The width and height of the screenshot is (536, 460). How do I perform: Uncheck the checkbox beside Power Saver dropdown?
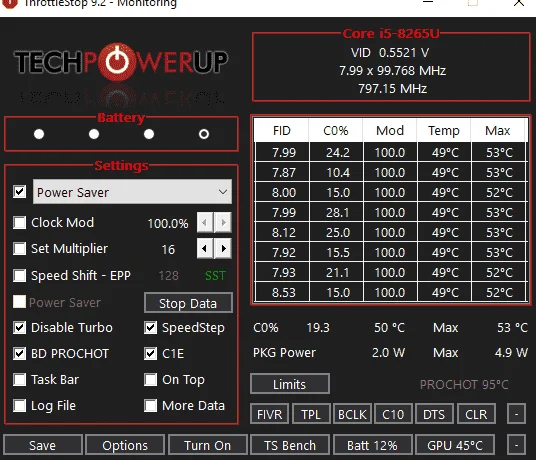19,192
